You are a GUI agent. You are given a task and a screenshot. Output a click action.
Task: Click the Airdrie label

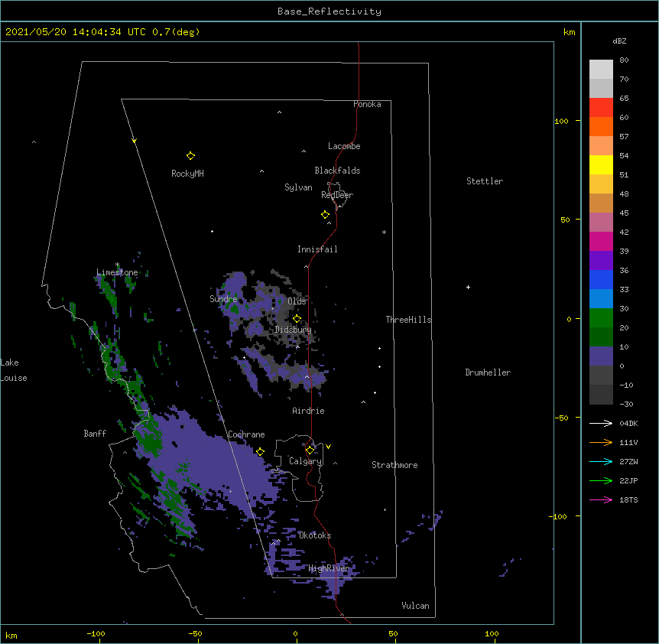(x=309, y=411)
